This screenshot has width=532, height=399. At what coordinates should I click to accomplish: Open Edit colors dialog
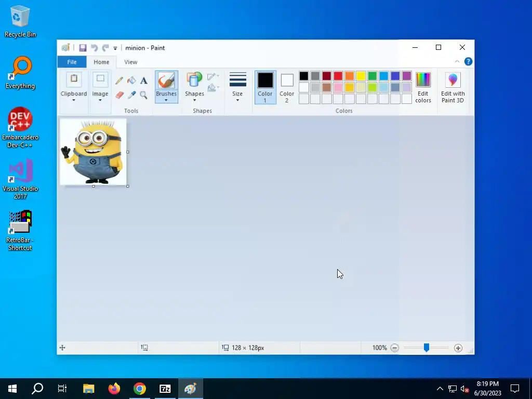tap(423, 87)
